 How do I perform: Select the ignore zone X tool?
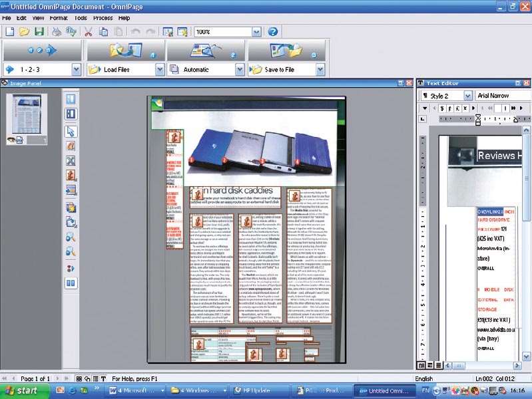point(71,161)
